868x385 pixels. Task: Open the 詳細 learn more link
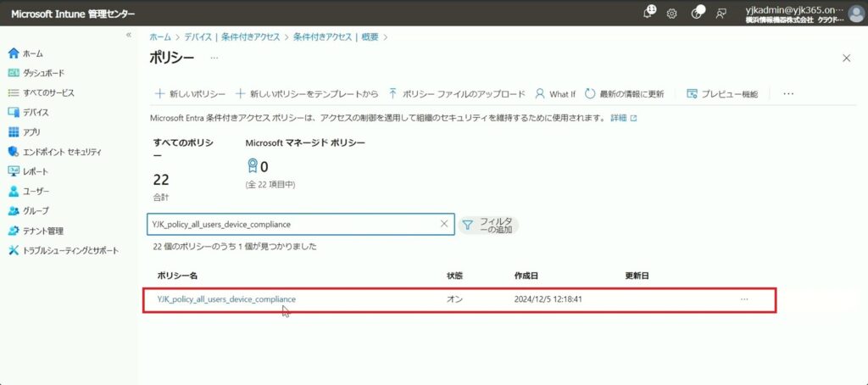pos(623,118)
